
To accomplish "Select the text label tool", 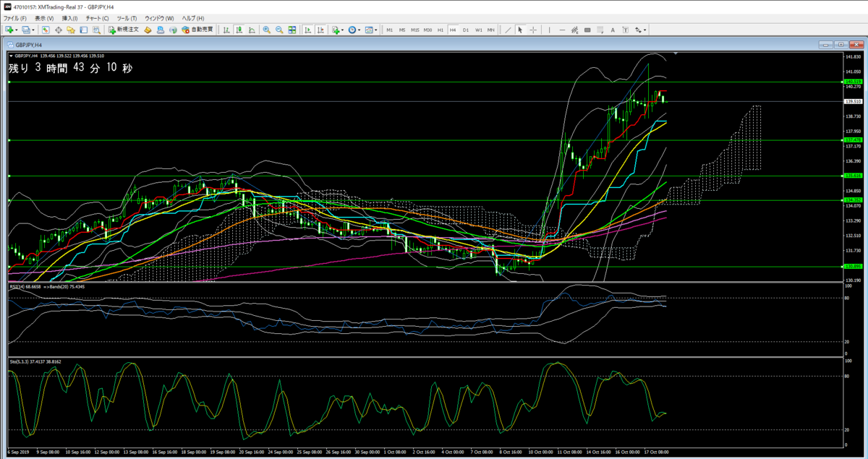I will pyautogui.click(x=613, y=30).
